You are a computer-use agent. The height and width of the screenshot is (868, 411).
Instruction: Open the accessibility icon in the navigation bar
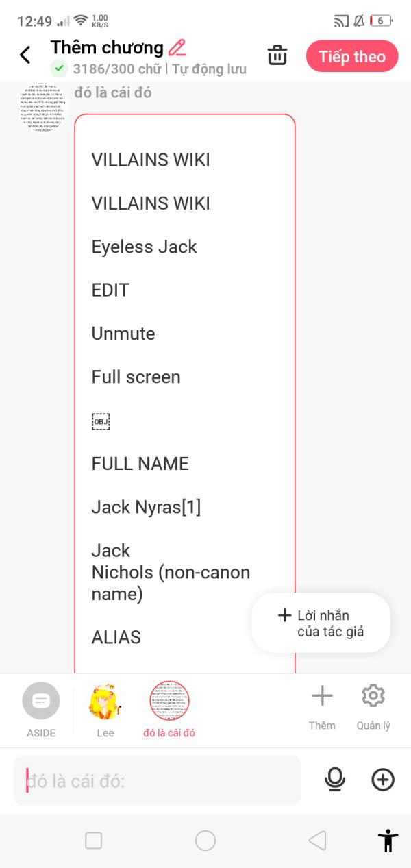click(387, 840)
